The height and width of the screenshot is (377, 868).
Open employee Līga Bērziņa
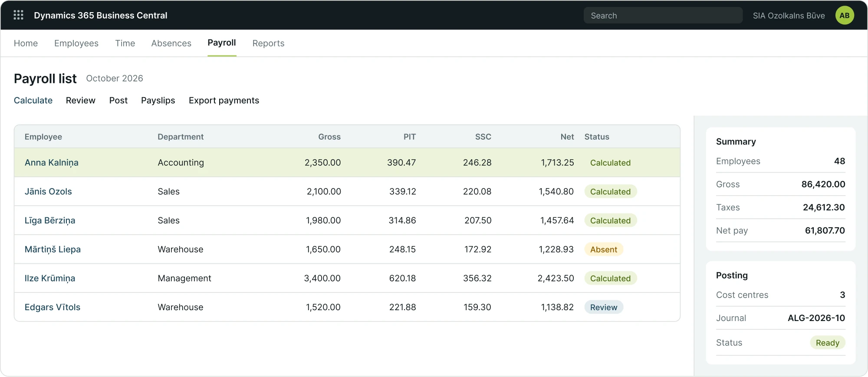(50, 220)
